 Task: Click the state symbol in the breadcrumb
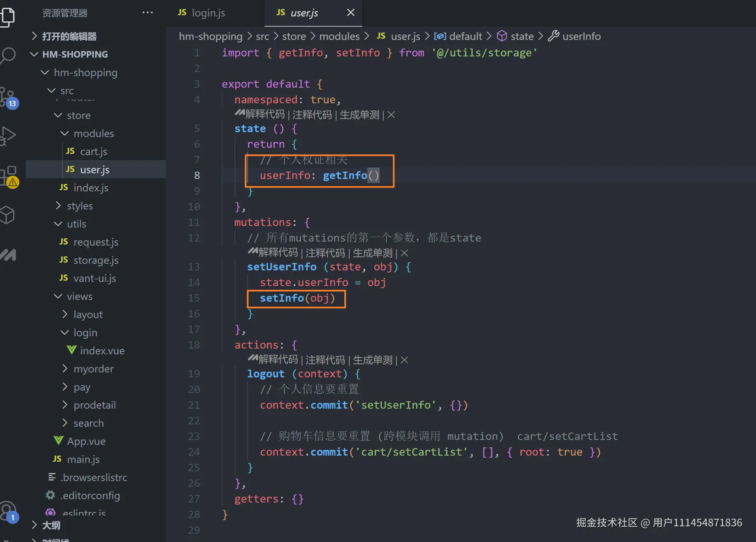[x=515, y=36]
